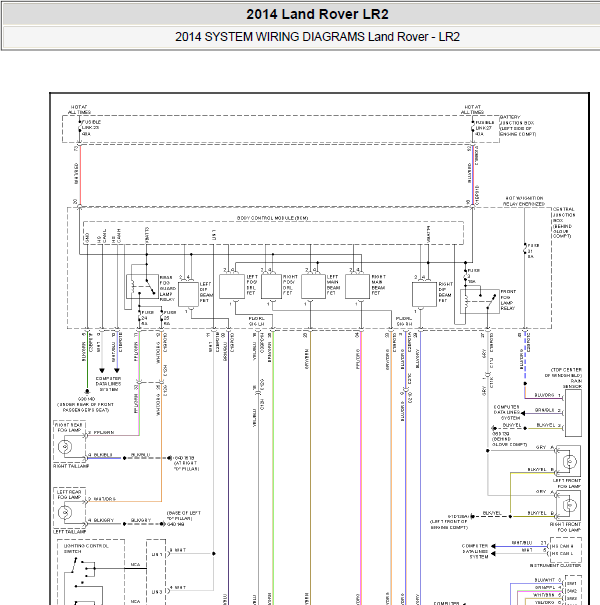Screen dimensions: 600x605
Task: Click the Right Dip Beam FET box
Action: (424, 294)
